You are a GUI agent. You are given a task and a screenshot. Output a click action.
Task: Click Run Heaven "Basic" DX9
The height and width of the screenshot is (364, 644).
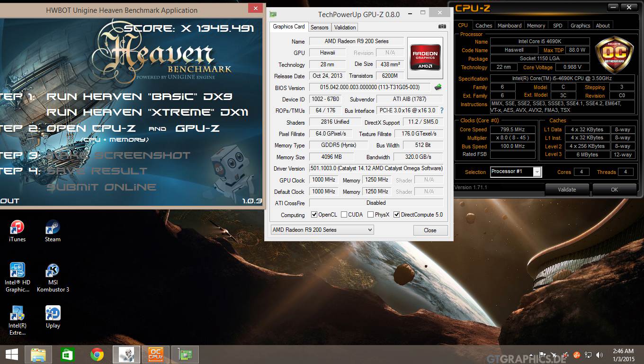coord(139,97)
